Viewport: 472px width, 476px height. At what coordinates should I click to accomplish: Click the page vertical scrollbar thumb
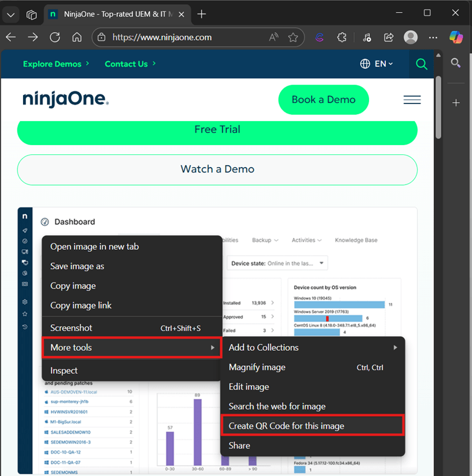click(x=438, y=107)
